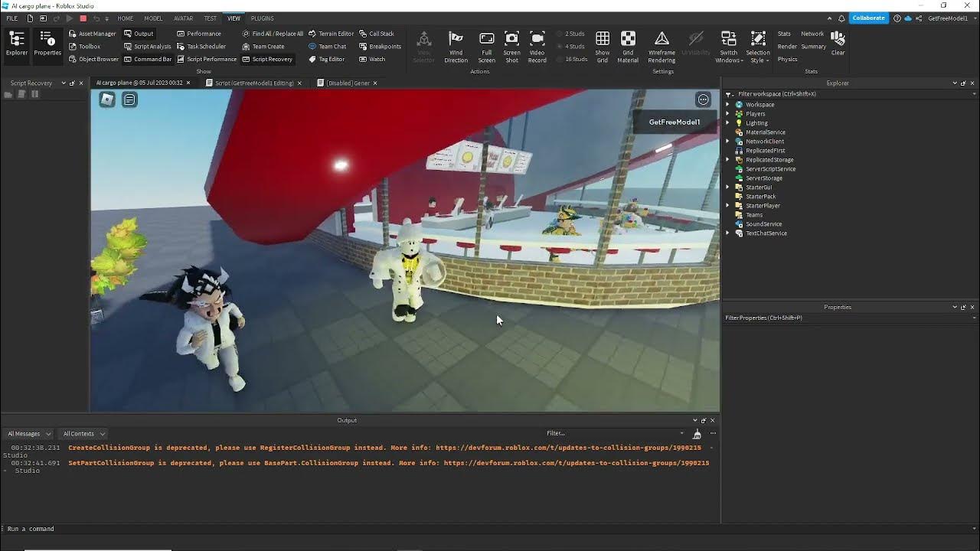Open Team Create
The image size is (980, 551).
pyautogui.click(x=263, y=47)
